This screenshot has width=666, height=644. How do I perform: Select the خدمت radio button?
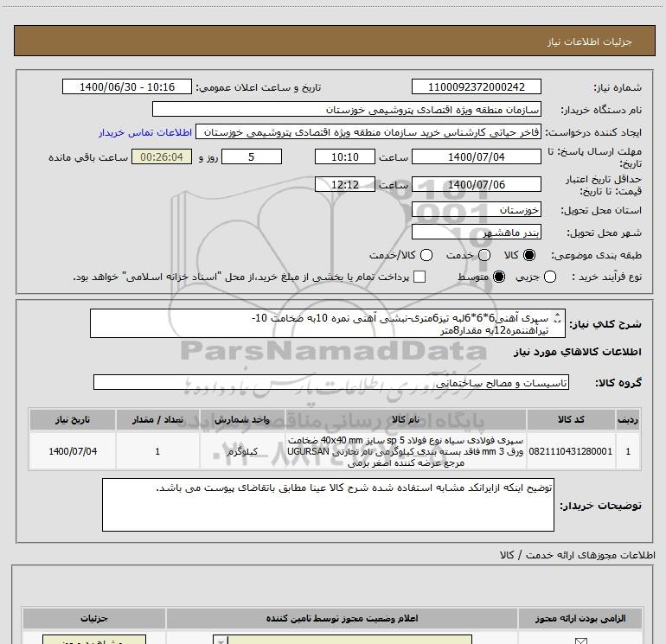484,255
